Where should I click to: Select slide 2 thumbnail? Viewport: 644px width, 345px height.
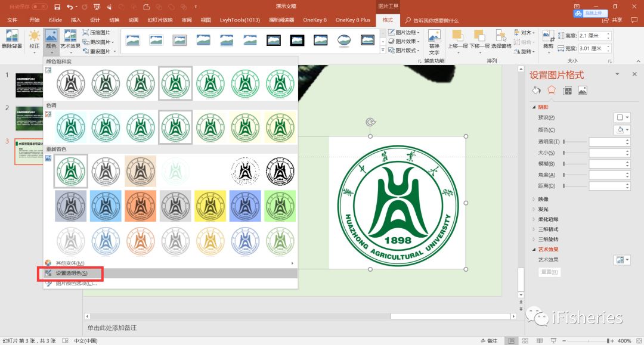tap(29, 118)
